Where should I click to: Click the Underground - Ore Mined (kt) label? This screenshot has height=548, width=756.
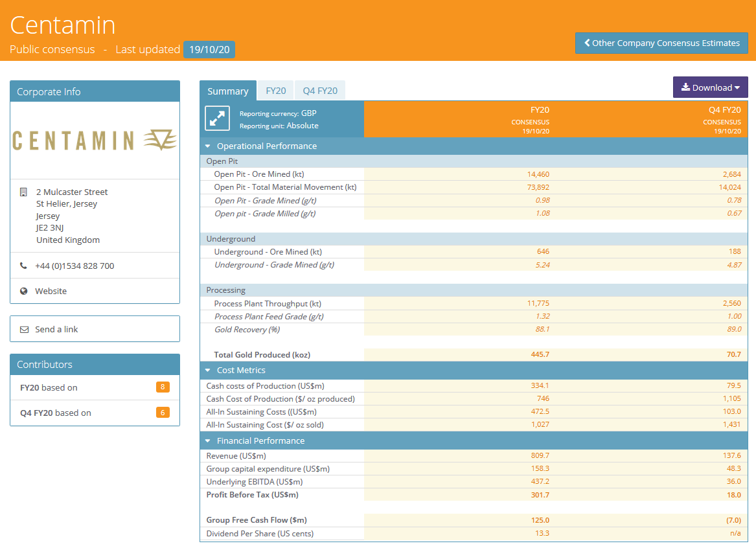(x=268, y=251)
